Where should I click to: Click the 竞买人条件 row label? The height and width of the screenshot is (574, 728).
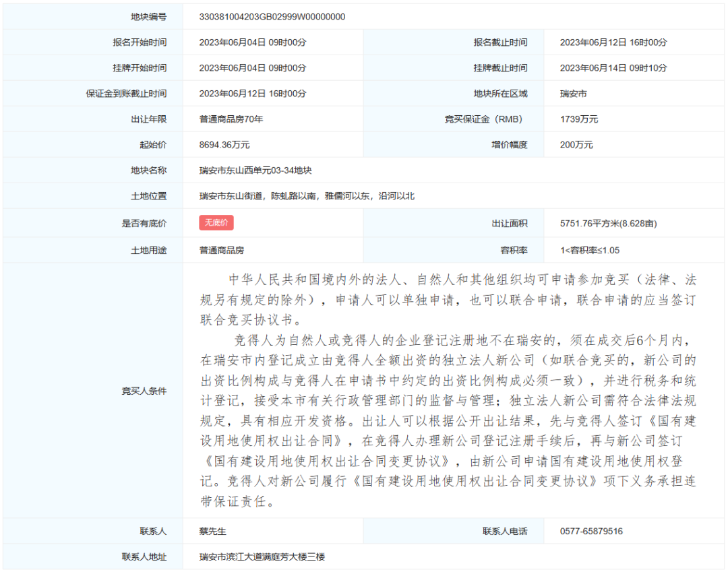tap(144, 391)
